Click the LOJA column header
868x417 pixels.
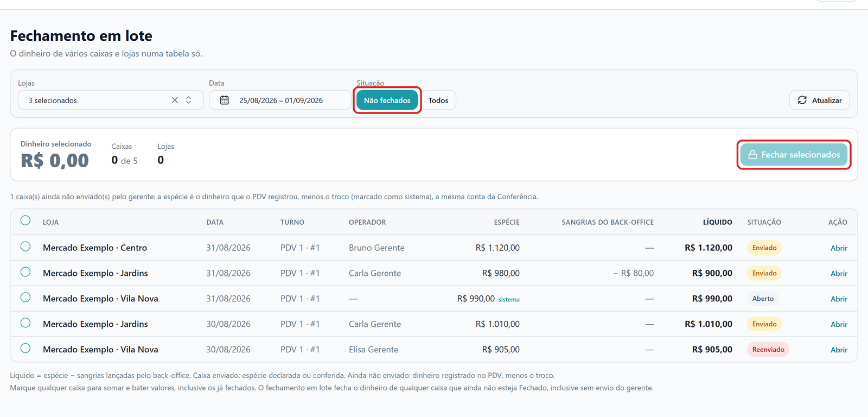(50, 222)
